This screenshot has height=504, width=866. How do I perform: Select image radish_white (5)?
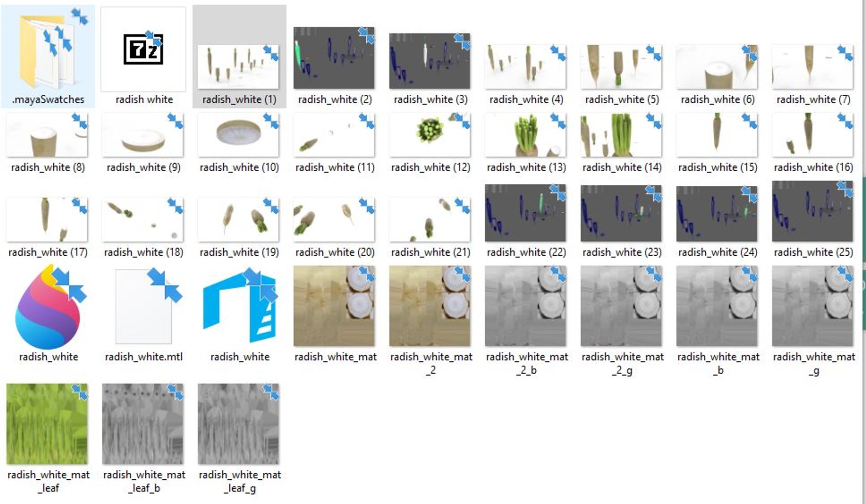pos(621,66)
